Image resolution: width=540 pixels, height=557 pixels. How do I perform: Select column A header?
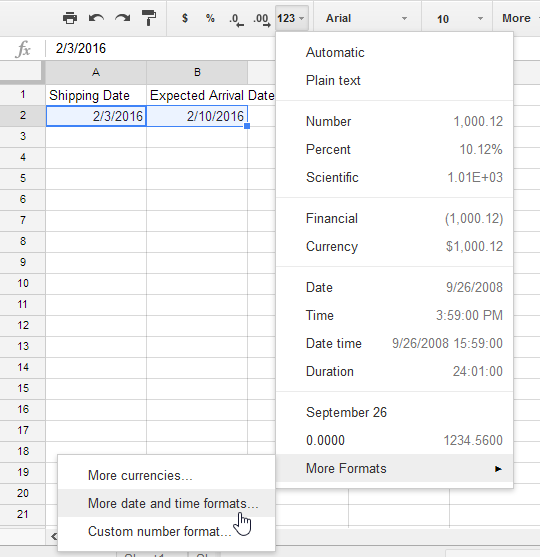click(x=96, y=72)
